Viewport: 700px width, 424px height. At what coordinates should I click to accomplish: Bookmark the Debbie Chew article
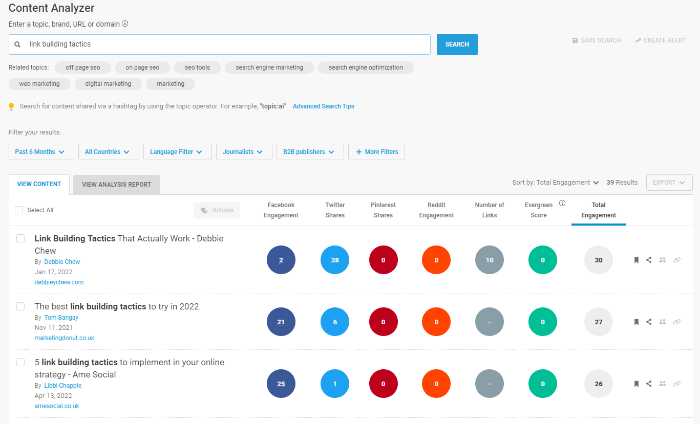point(636,260)
